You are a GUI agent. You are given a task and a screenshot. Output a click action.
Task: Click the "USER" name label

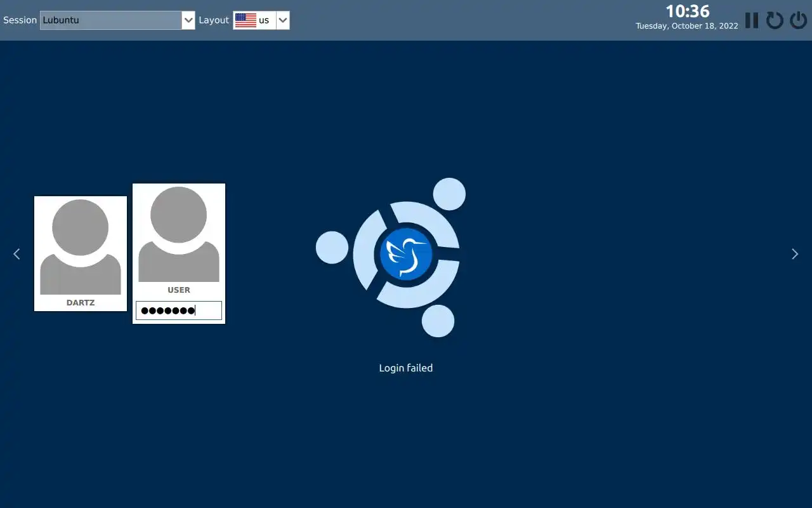[x=179, y=290]
